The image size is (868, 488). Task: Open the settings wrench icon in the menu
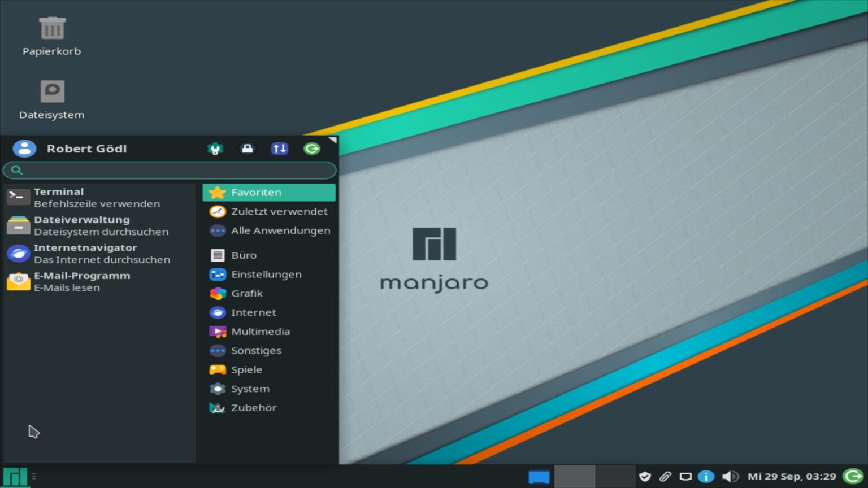[x=216, y=148]
